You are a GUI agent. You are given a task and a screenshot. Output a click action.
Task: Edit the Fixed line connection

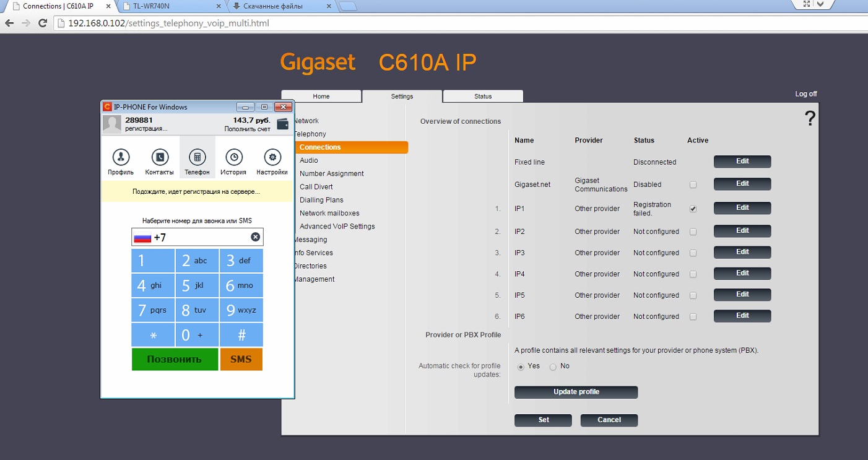tap(742, 162)
